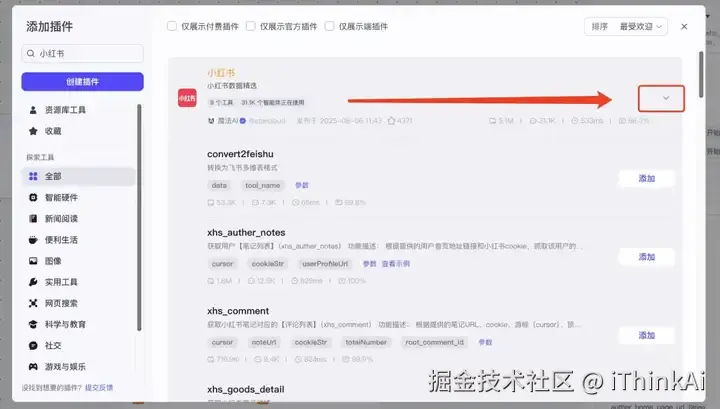720x409 pixels.
Task: Click the search magnifier icon
Action: coord(31,54)
